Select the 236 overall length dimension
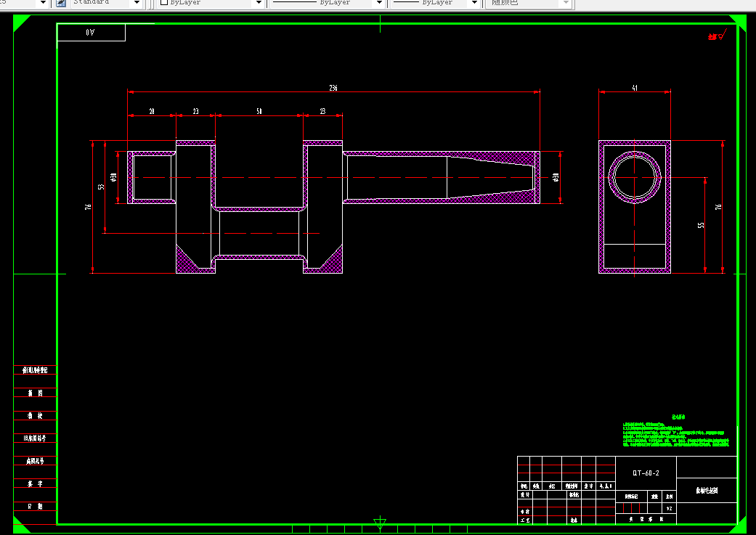The image size is (756, 535). pyautogui.click(x=333, y=88)
